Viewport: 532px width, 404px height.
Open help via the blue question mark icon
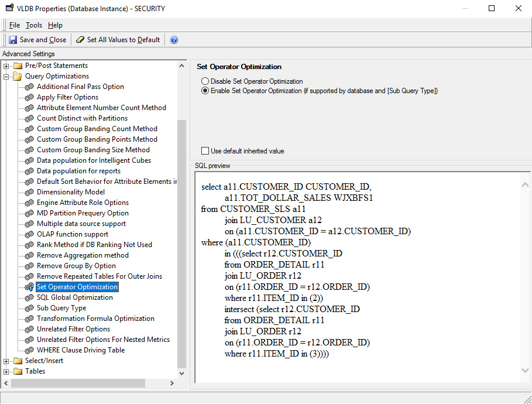click(173, 39)
